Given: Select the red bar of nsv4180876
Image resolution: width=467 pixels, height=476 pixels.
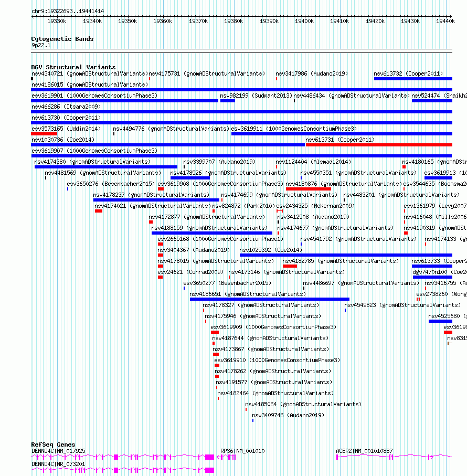Looking at the screenshot, I should (x=309, y=189).
